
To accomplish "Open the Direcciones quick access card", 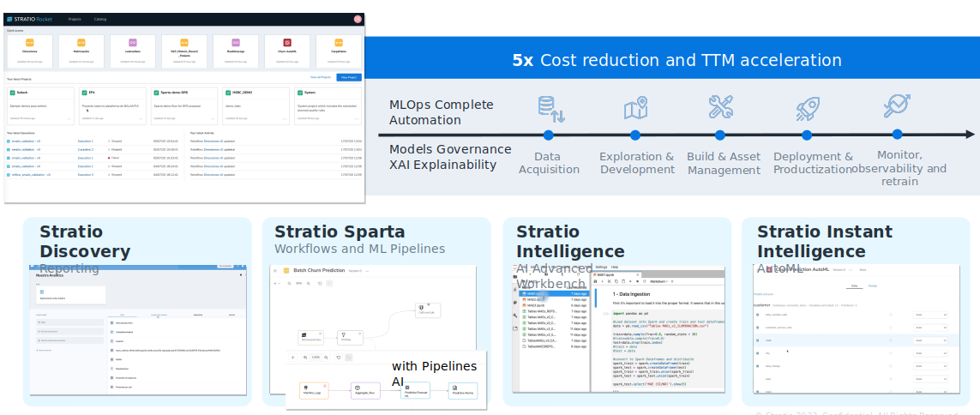I will click(x=30, y=51).
